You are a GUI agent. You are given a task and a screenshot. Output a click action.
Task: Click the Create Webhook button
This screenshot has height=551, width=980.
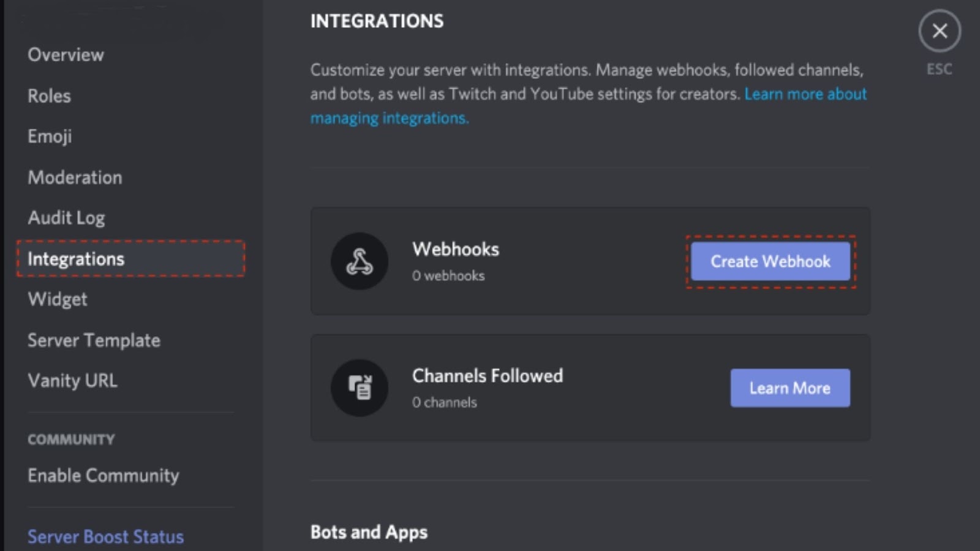770,261
